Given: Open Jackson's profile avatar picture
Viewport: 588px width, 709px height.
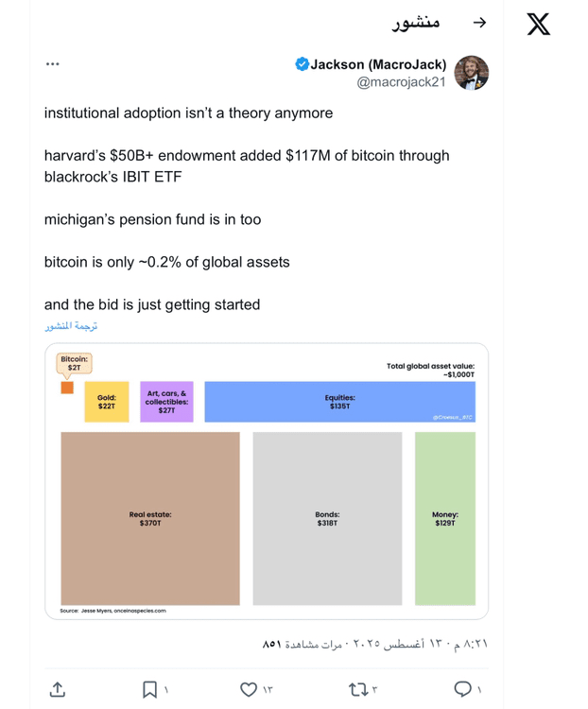Looking at the screenshot, I should coord(472,73).
